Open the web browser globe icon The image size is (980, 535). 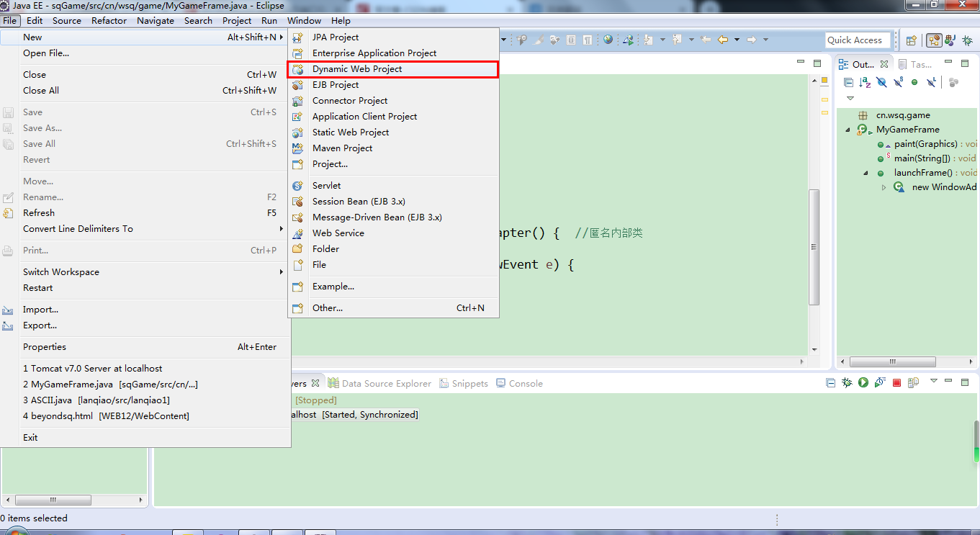[608, 40]
